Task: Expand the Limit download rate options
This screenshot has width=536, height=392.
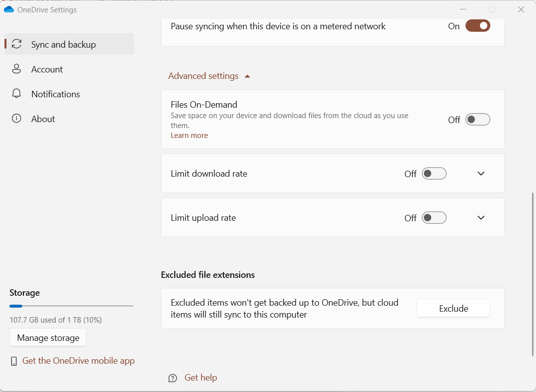Action: pos(480,173)
